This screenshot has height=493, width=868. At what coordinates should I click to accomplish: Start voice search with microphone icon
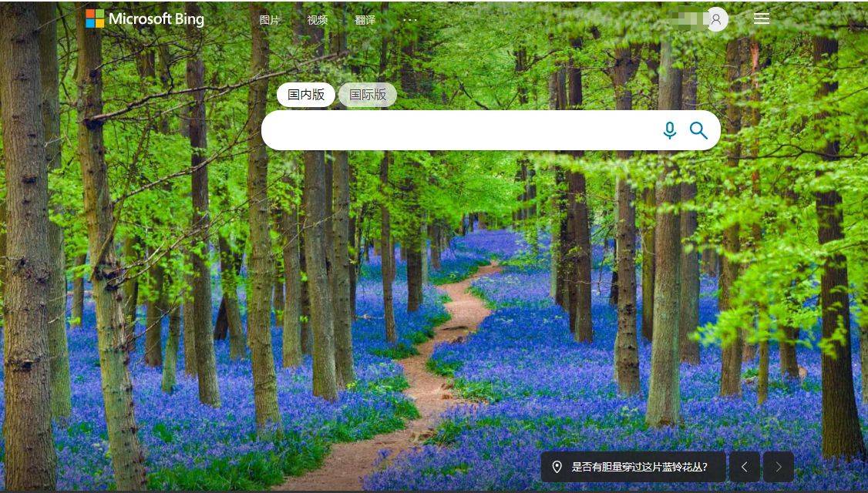(x=670, y=131)
